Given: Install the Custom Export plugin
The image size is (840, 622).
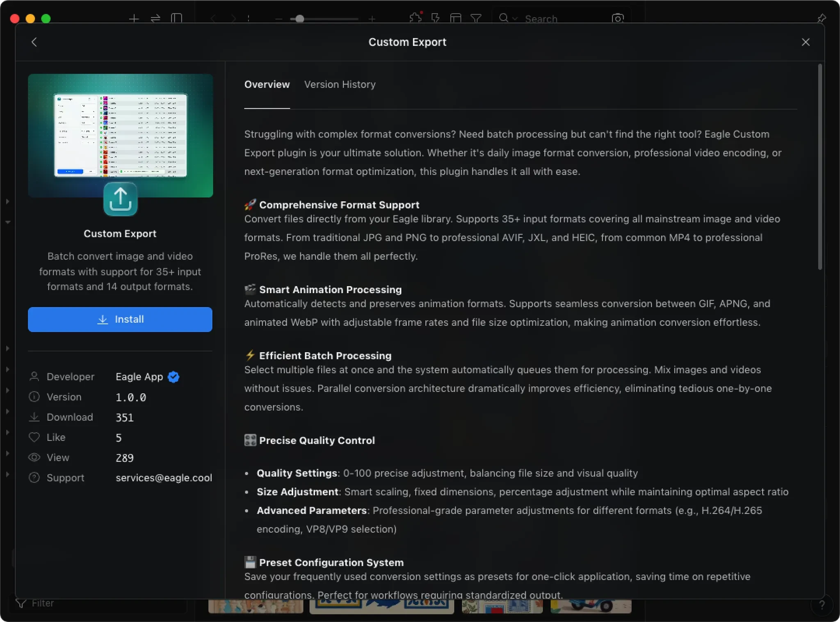Looking at the screenshot, I should click(120, 319).
